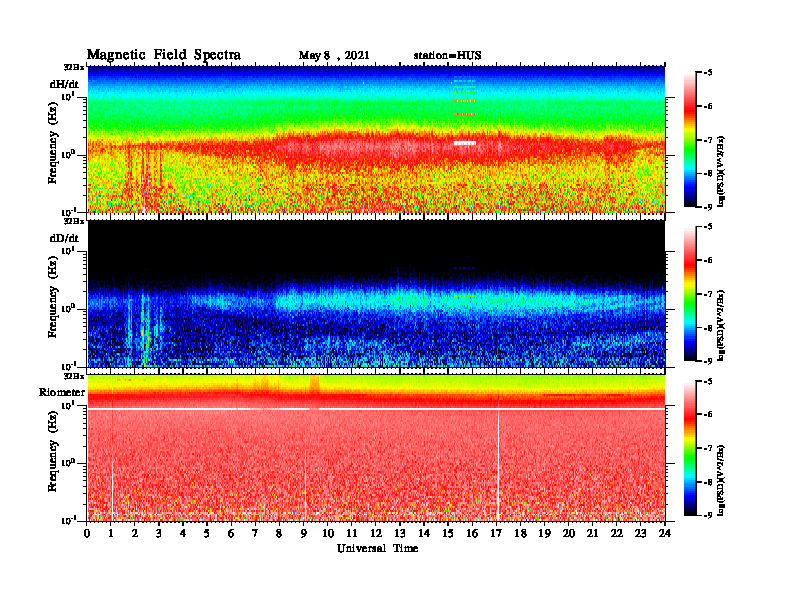Click hour tick label "11" on time axis

click(x=352, y=534)
